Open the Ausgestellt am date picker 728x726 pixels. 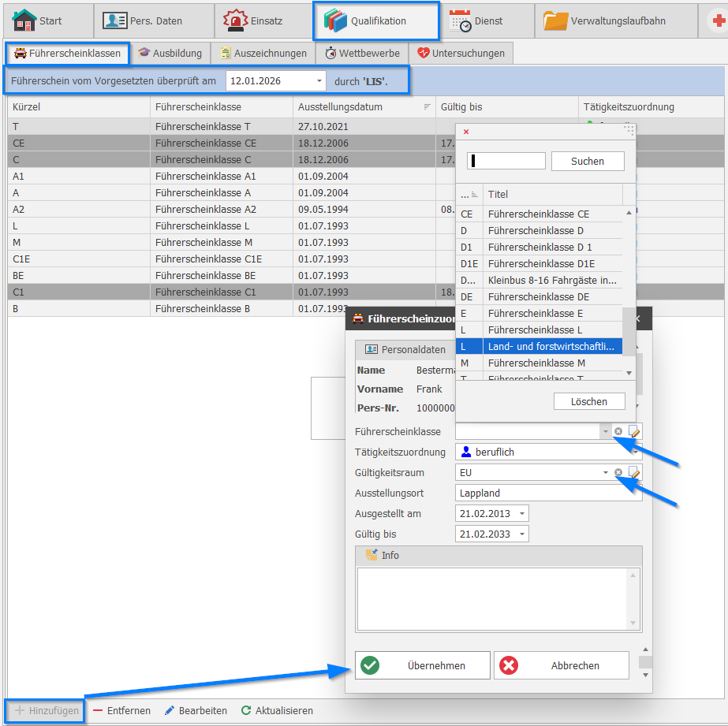pyautogui.click(x=521, y=514)
